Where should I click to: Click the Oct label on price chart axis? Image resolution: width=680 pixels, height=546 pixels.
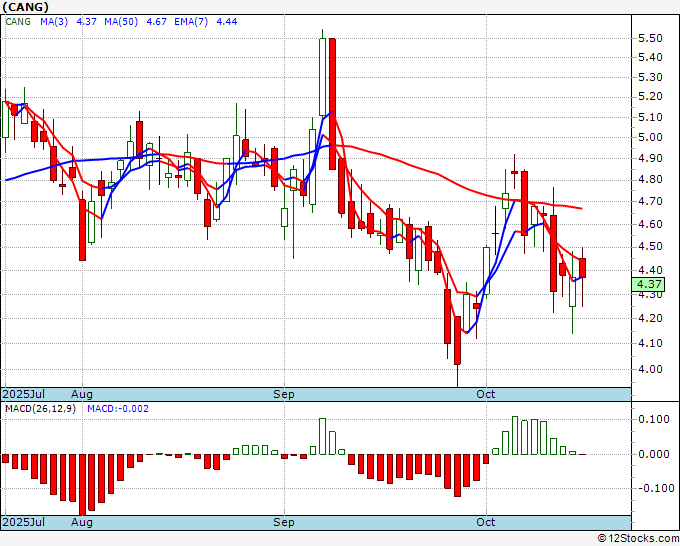pos(486,394)
